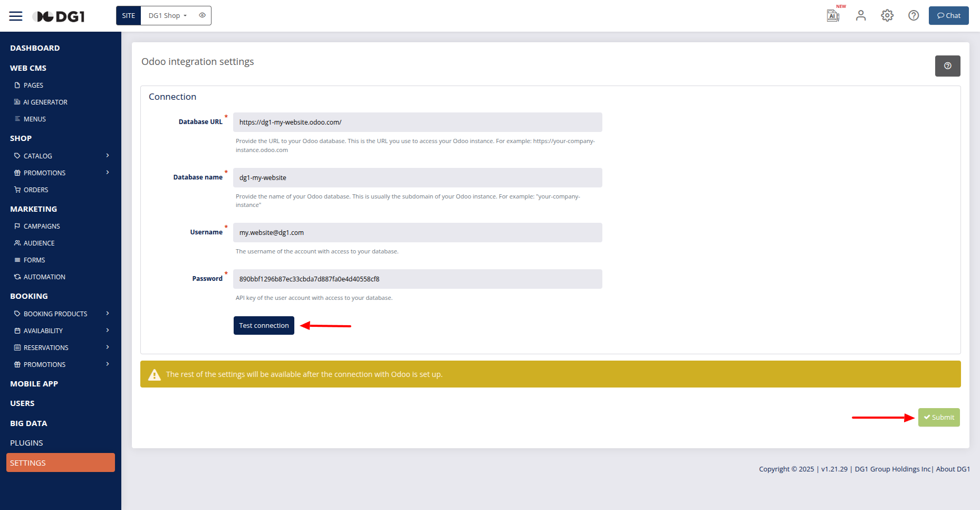Open BOOKING section
Image resolution: width=980 pixels, height=510 pixels.
coord(28,296)
